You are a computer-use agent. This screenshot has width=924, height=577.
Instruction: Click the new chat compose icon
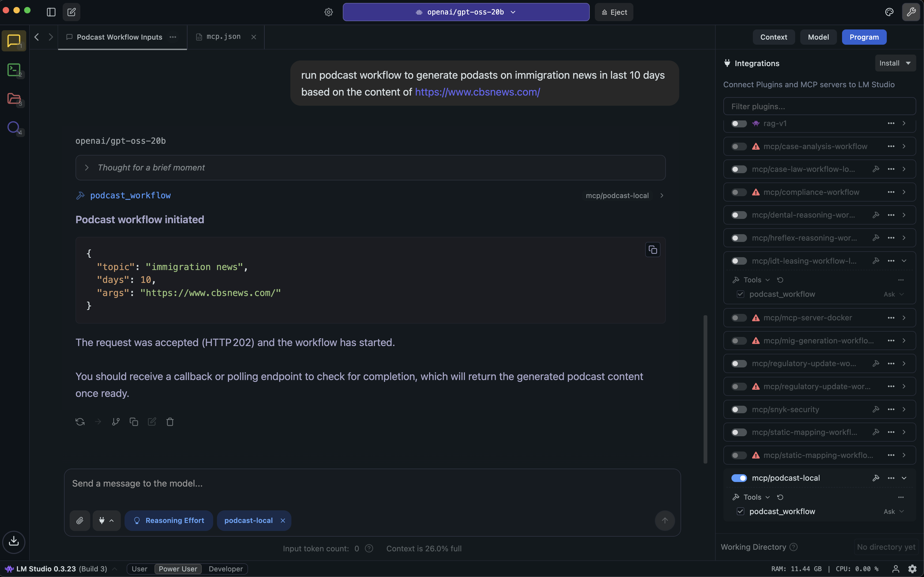pyautogui.click(x=72, y=12)
